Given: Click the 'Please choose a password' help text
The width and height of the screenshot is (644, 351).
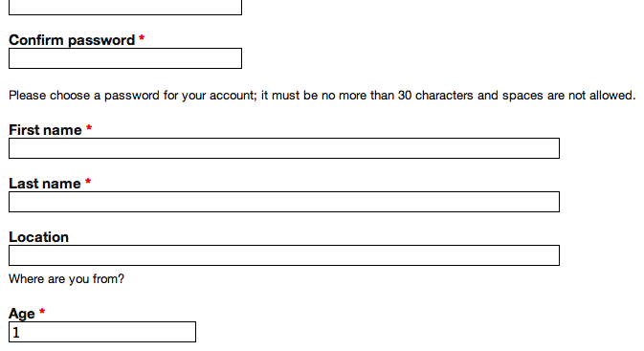Looking at the screenshot, I should 322,96.
